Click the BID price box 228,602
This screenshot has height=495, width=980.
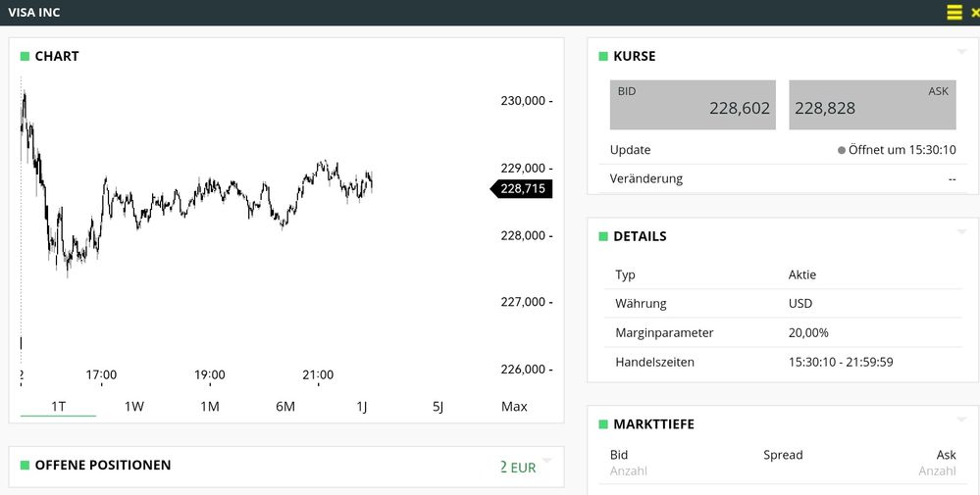(693, 105)
